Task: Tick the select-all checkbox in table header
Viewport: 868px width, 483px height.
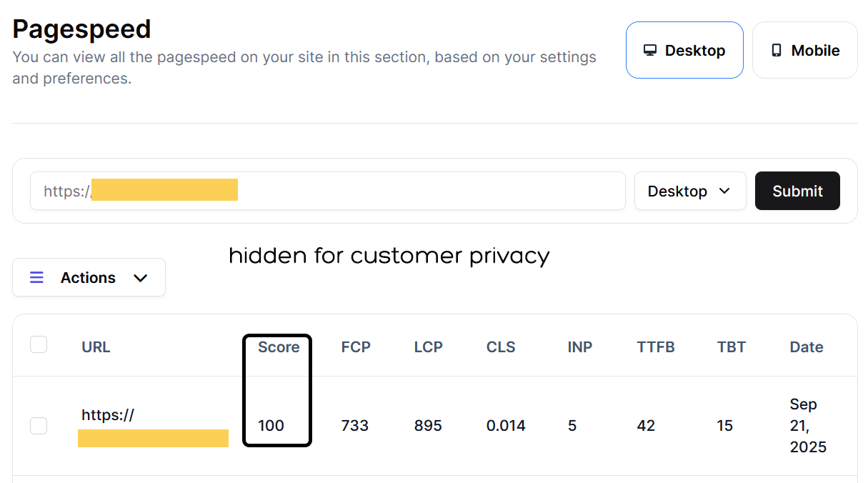Action: pyautogui.click(x=39, y=345)
